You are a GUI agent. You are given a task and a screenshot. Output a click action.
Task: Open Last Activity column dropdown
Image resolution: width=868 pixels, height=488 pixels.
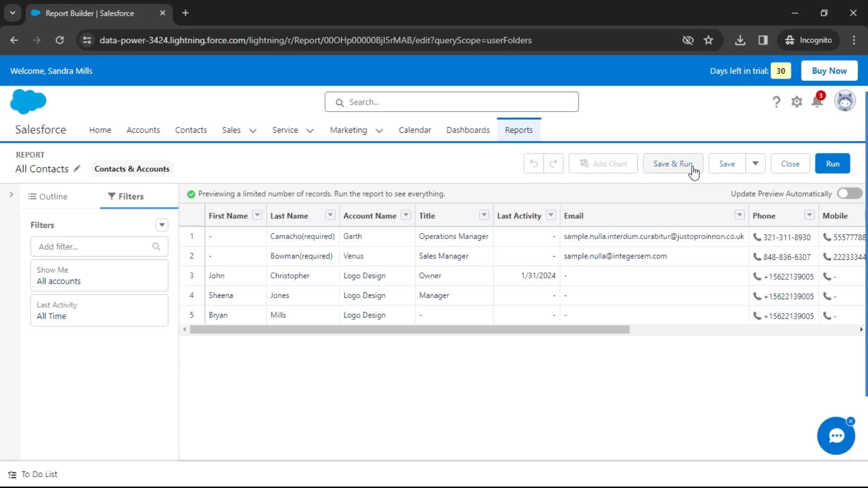pyautogui.click(x=551, y=215)
